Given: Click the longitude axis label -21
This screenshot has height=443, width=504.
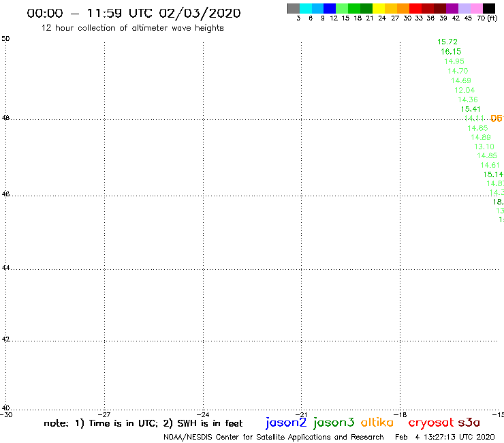Looking at the screenshot, I should point(301,414).
